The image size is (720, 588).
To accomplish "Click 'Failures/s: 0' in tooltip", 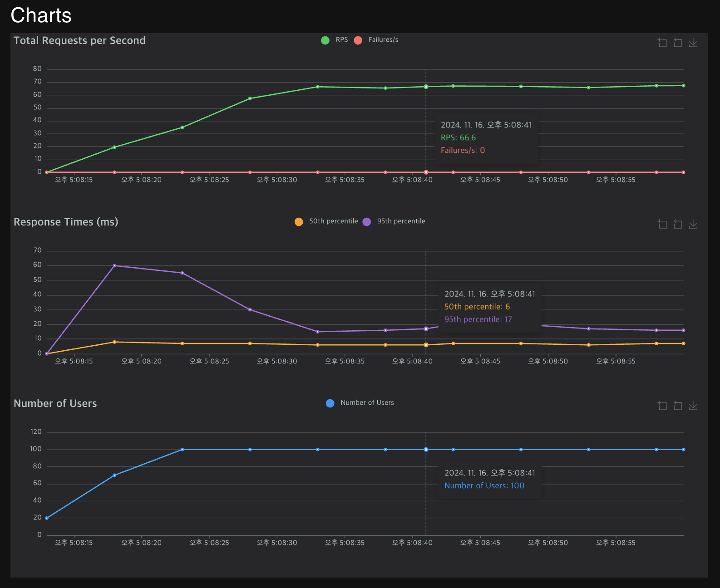I will (463, 150).
